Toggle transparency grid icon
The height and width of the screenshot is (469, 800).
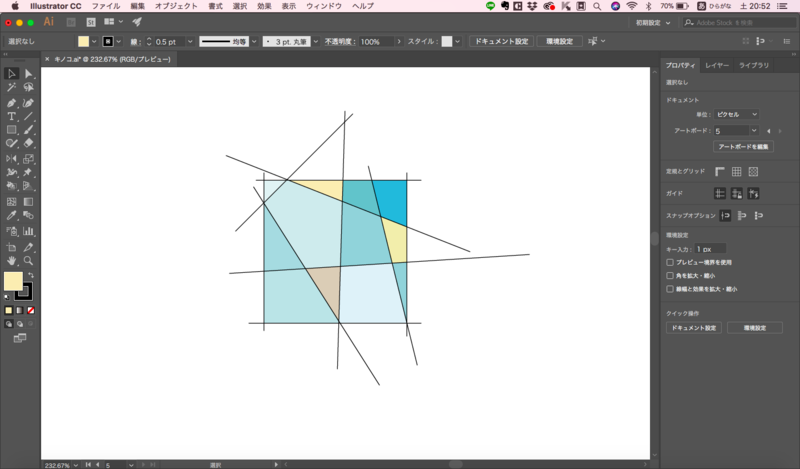[753, 171]
